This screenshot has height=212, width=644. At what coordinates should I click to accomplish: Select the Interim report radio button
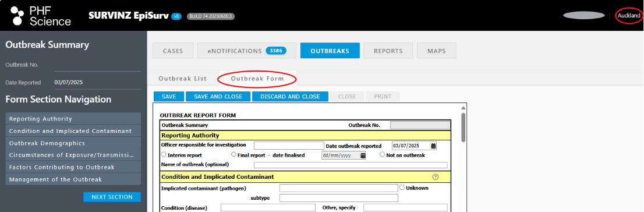click(164, 155)
